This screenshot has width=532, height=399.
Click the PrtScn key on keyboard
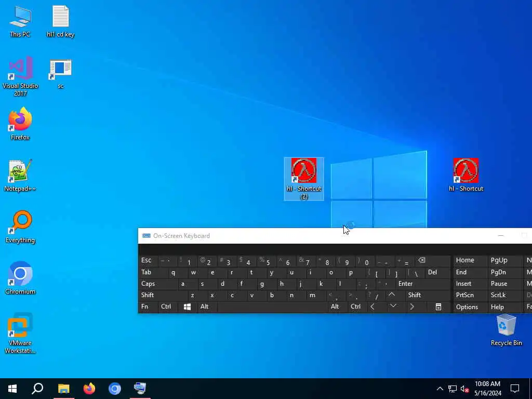(x=470, y=295)
